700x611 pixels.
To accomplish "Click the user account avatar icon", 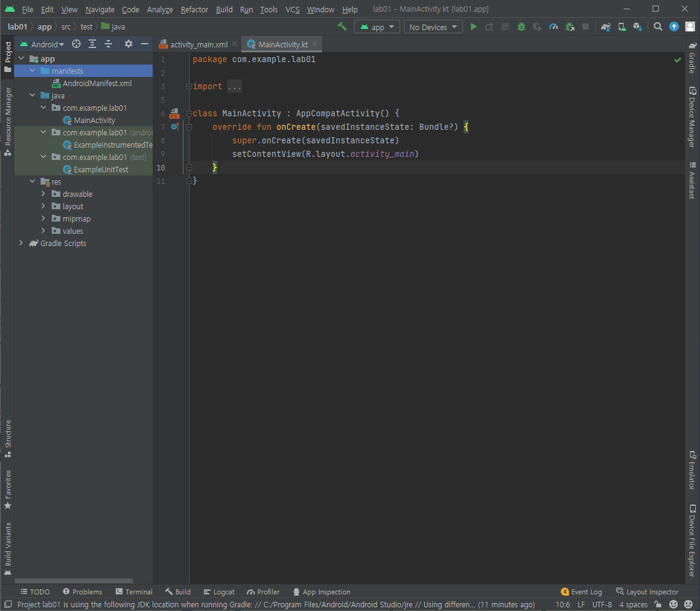I will coord(690,27).
